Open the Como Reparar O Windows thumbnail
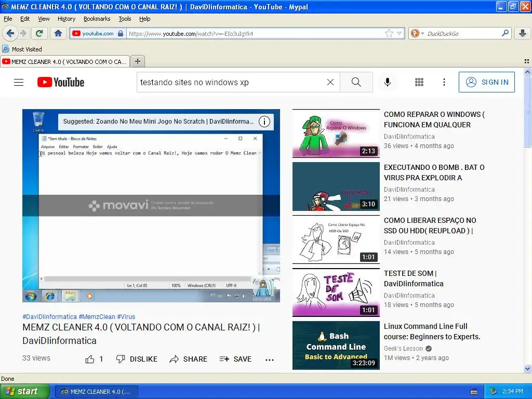 click(336, 134)
